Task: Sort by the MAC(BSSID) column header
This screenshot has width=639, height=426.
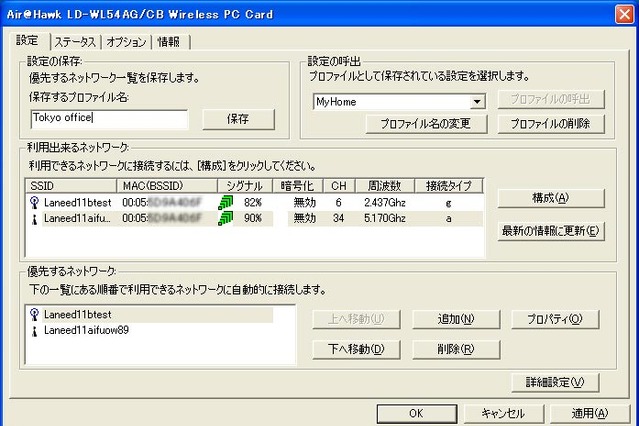Action: point(167,186)
